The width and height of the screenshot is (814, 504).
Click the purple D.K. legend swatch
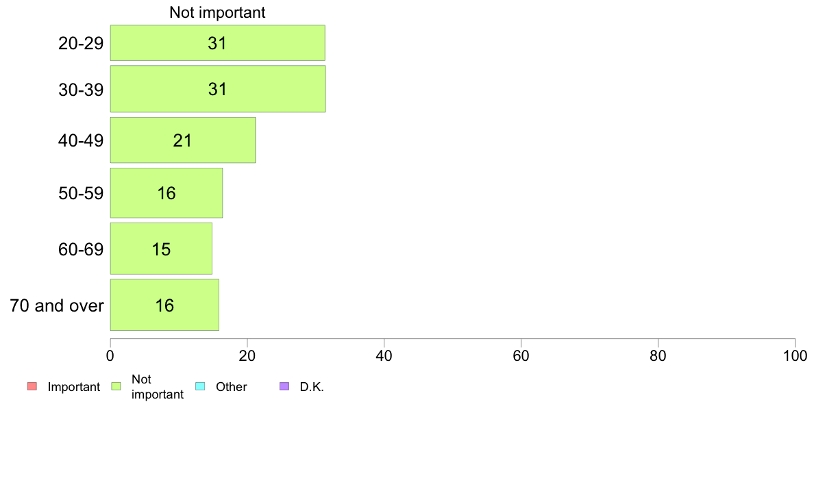pyautogui.click(x=284, y=386)
